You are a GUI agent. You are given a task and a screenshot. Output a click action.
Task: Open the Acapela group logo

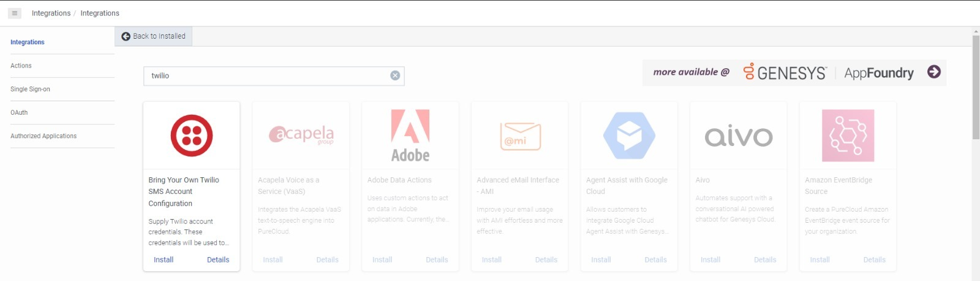coord(301,134)
